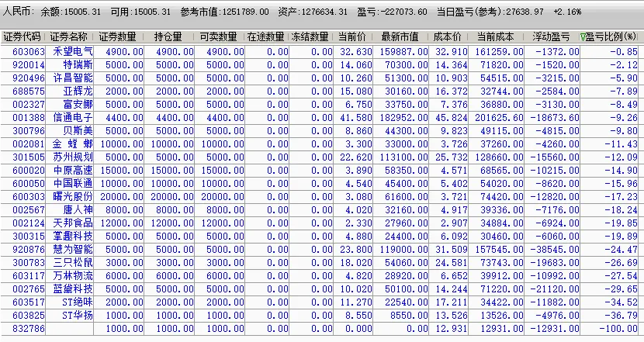Select the 亚辉龙 stock name
The height and width of the screenshot is (342, 644).
78,92
